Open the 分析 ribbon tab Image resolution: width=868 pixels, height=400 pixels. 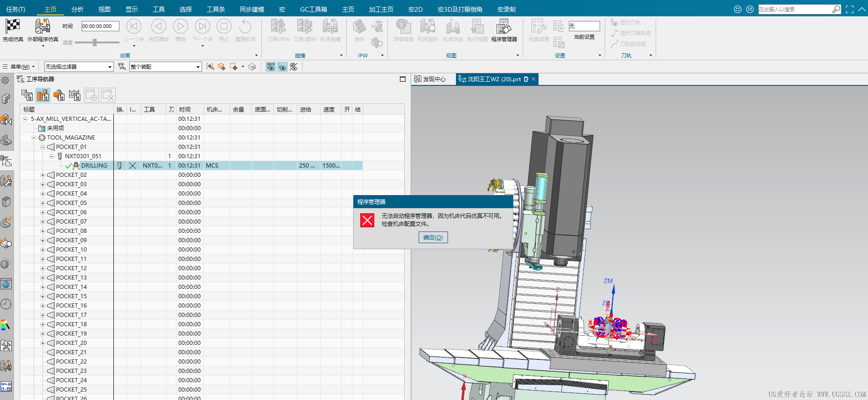pos(77,9)
